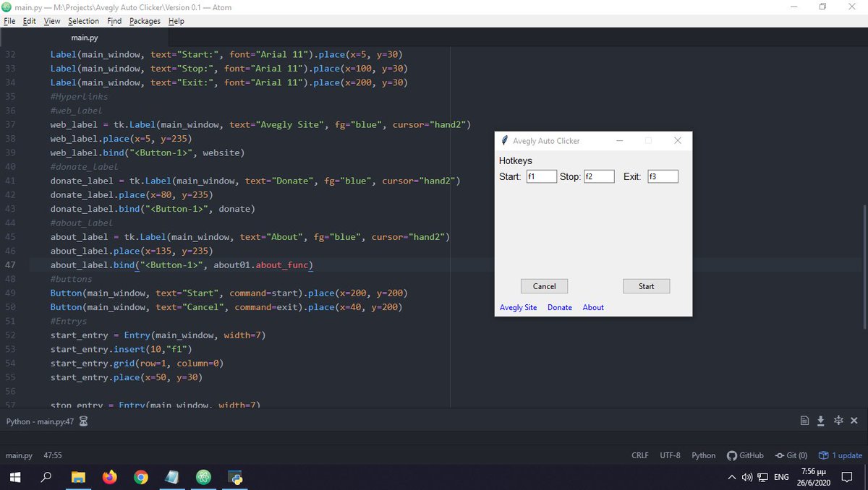868x490 pixels.
Task: Change grammar via Python in status bar
Action: coord(704,455)
